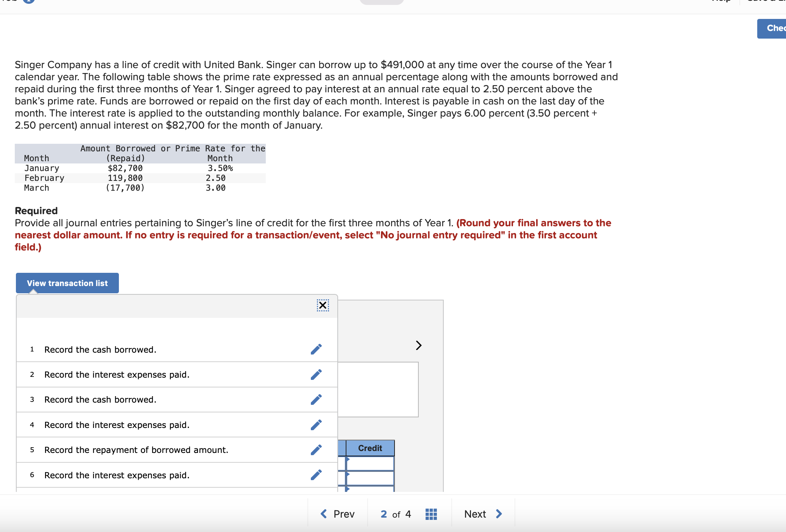This screenshot has height=532, width=786.
Task: Click the Credit column header
Action: point(370,448)
